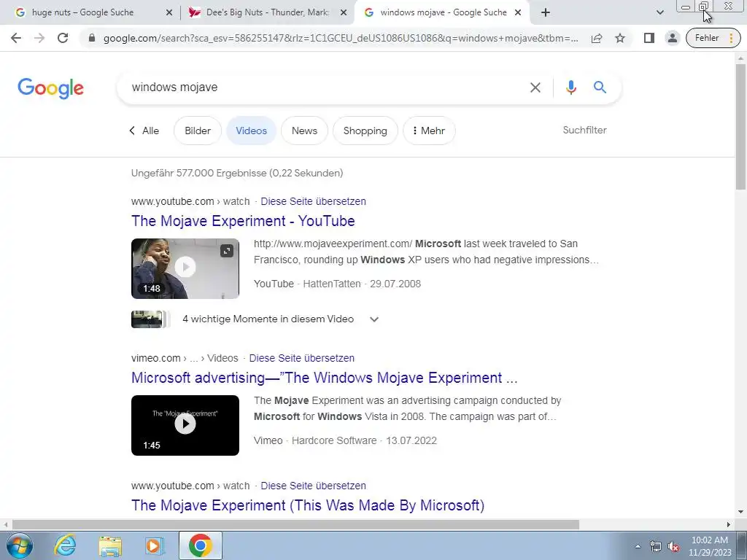747x560 pixels.
Task: Close the windows mojave tab
Action: coord(519,12)
